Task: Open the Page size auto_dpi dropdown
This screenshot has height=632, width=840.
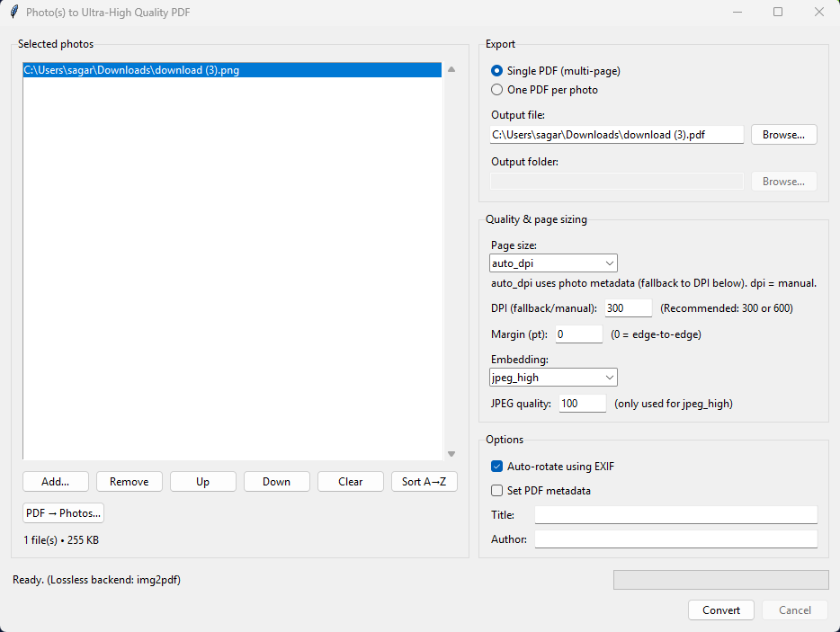Action: tap(553, 263)
